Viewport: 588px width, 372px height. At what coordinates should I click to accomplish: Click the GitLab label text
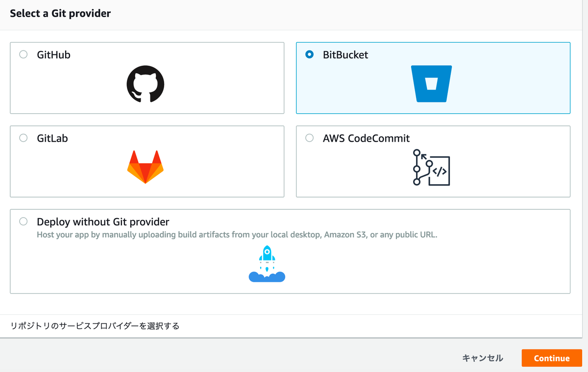point(52,138)
